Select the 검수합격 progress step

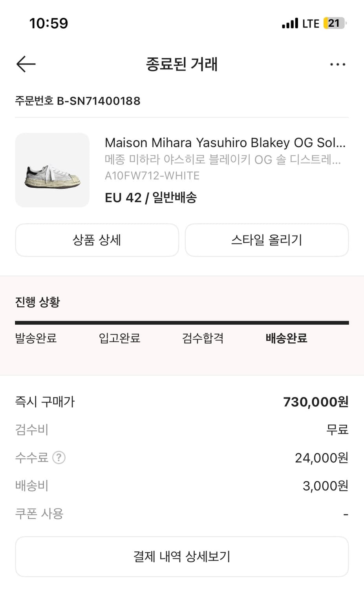pos(203,338)
